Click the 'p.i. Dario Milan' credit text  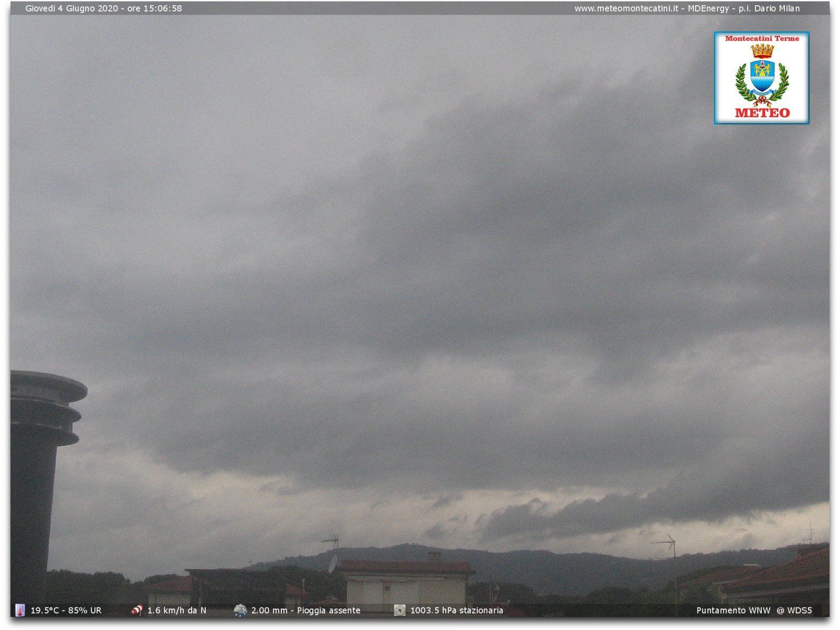769,8
